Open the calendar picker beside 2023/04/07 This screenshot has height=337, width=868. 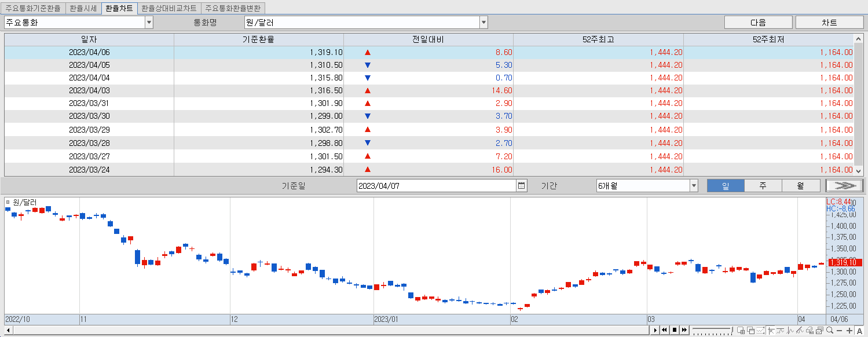(x=522, y=186)
